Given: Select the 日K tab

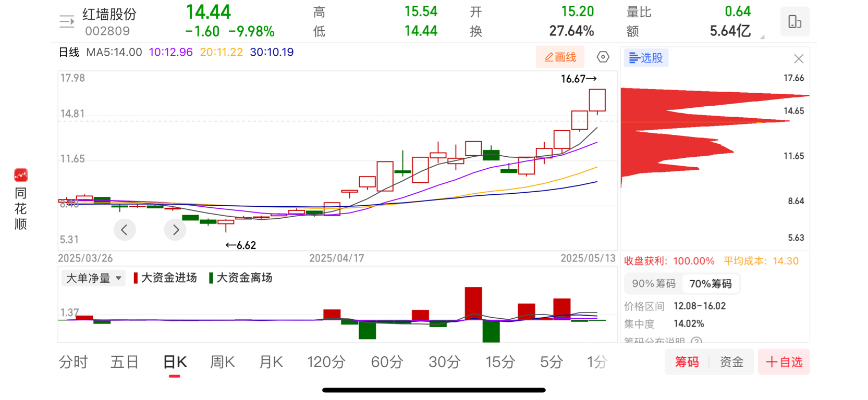Looking at the screenshot, I should pos(175,362).
